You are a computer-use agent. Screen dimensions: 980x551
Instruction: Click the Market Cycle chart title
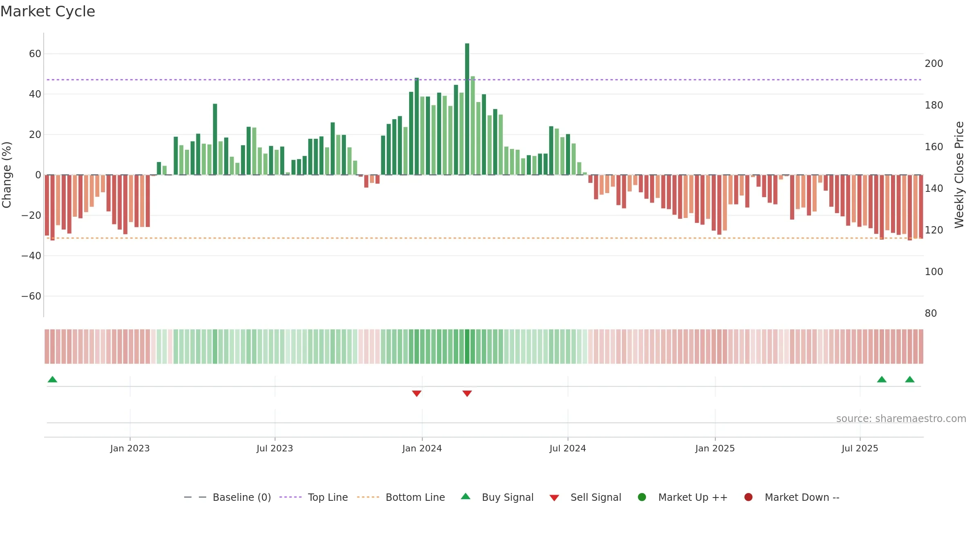tap(48, 11)
